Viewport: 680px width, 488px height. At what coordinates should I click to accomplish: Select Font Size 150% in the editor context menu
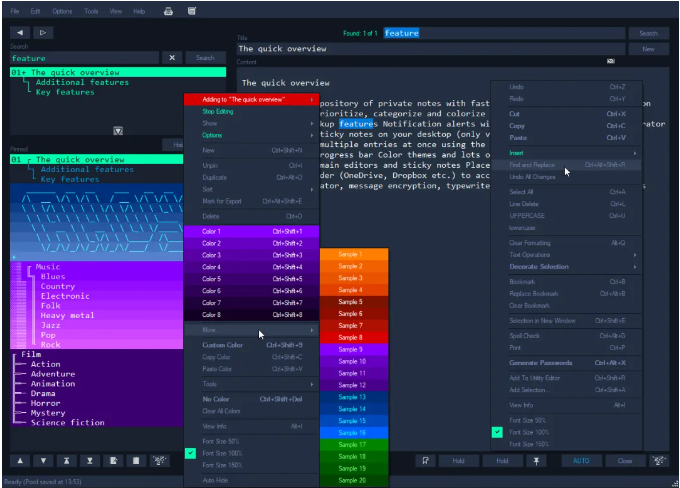click(x=566, y=444)
